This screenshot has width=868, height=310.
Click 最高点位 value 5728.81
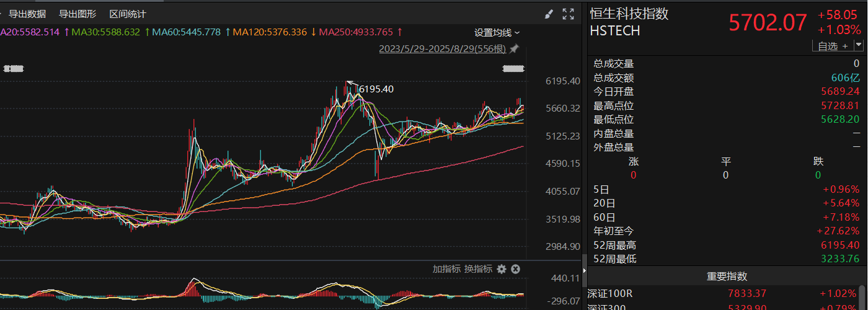tap(840, 106)
